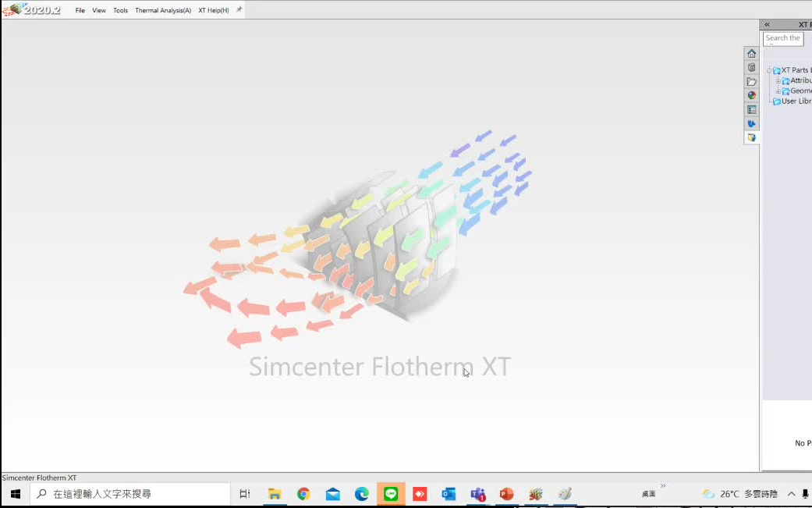Open the Thermal Analysis(A) menu
Screen dimensions: 812x508
[x=163, y=10]
